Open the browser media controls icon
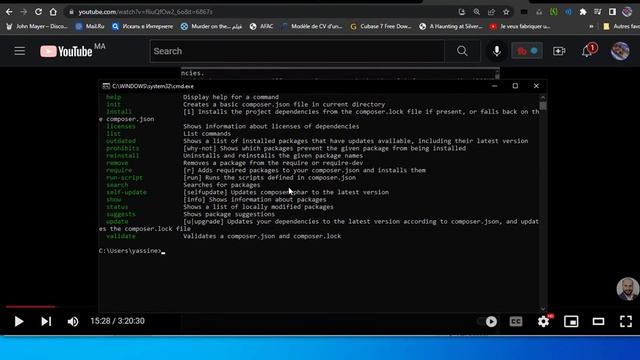 point(598,12)
